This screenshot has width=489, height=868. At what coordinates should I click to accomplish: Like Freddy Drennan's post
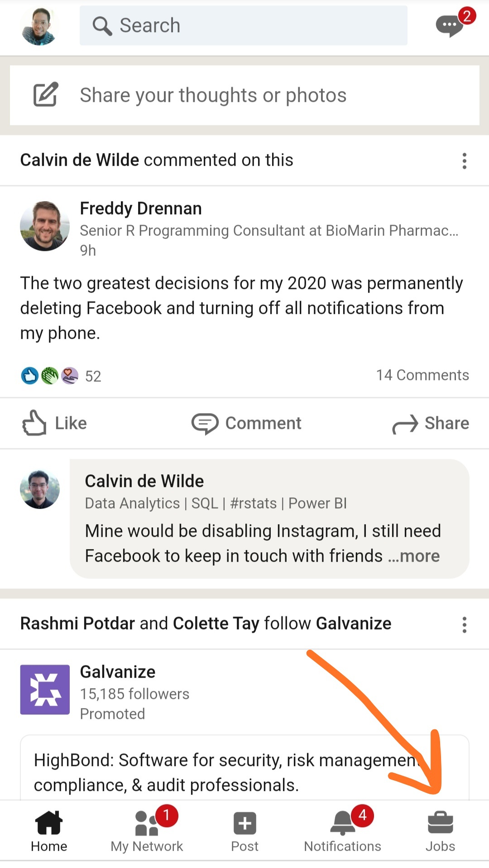tap(55, 423)
